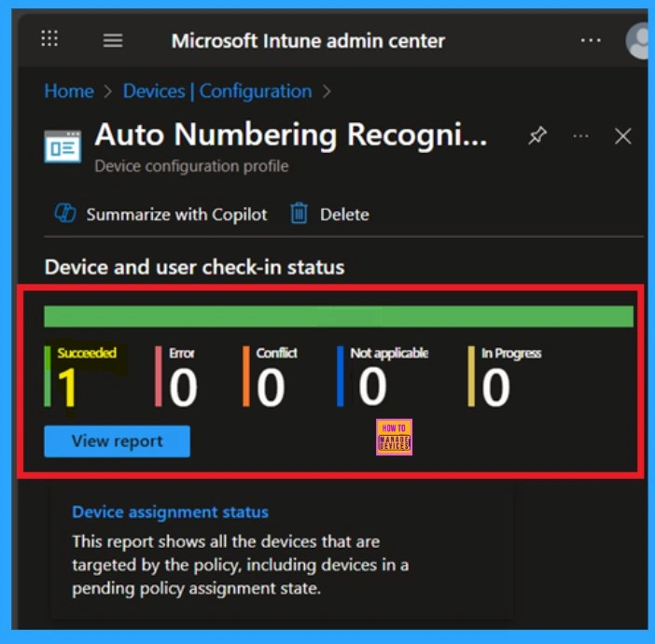Pin the profile blade to dashboard
The image size is (655, 644).
(x=537, y=136)
